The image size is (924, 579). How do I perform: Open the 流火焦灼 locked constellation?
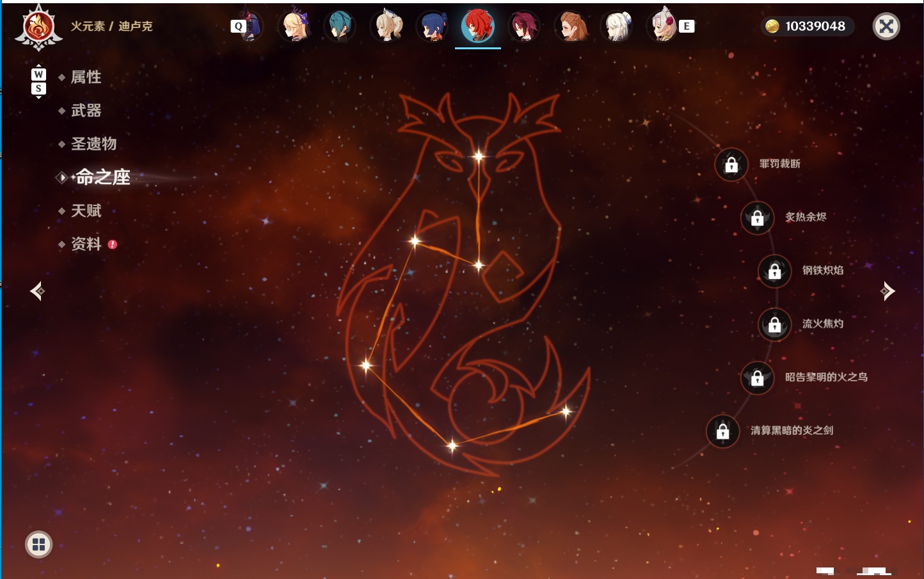coord(775,324)
